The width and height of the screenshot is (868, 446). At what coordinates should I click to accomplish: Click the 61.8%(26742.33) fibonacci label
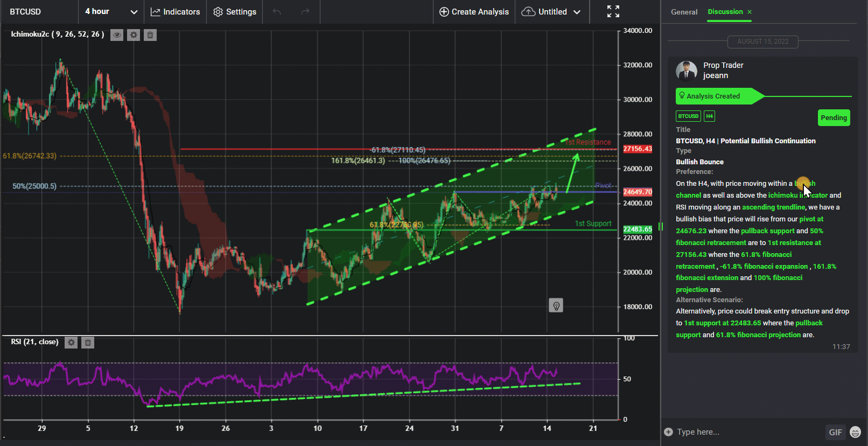(30, 156)
